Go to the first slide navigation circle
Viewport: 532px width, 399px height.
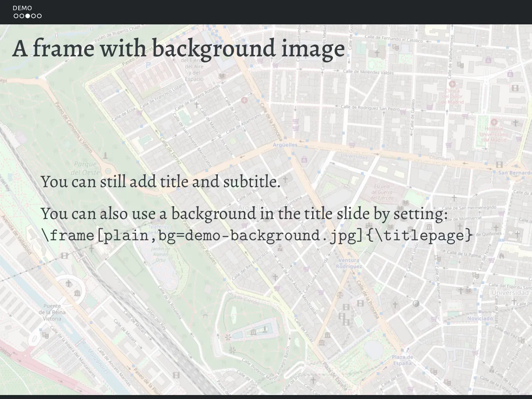pyautogui.click(x=16, y=16)
